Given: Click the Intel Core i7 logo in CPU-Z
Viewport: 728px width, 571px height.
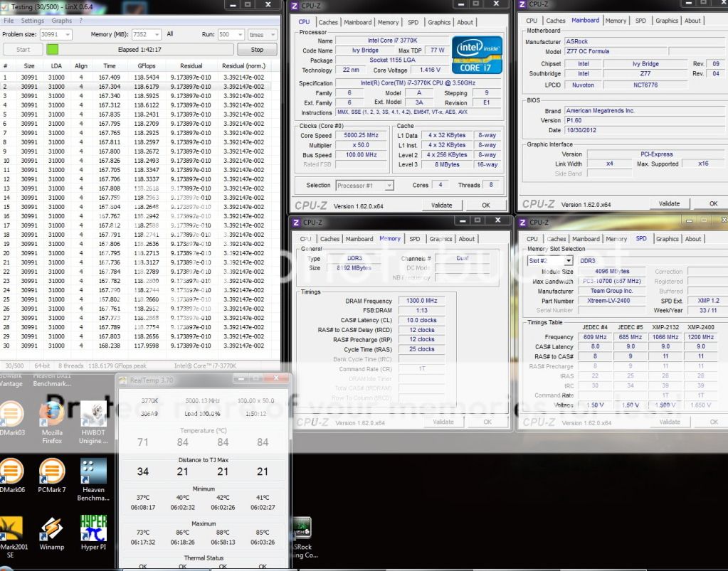Looking at the screenshot, I should point(476,56).
